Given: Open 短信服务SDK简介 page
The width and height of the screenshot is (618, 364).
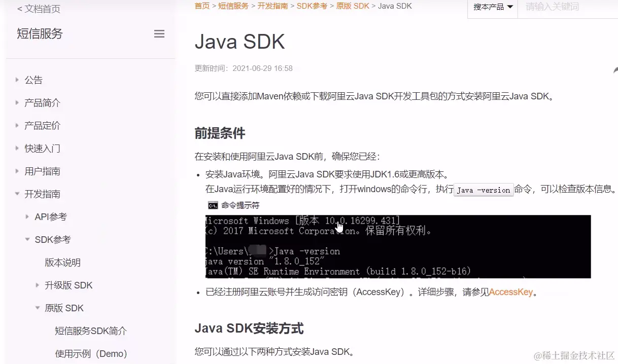Looking at the screenshot, I should (x=91, y=331).
